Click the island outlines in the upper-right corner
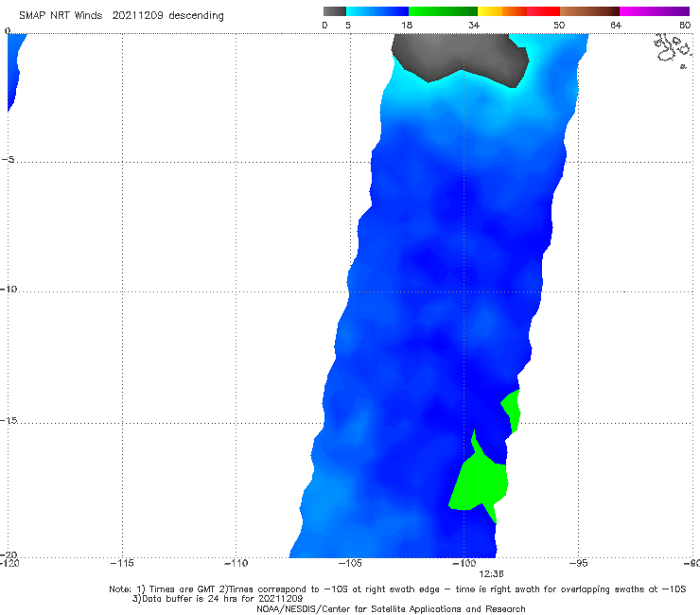700x615 pixels. click(674, 50)
